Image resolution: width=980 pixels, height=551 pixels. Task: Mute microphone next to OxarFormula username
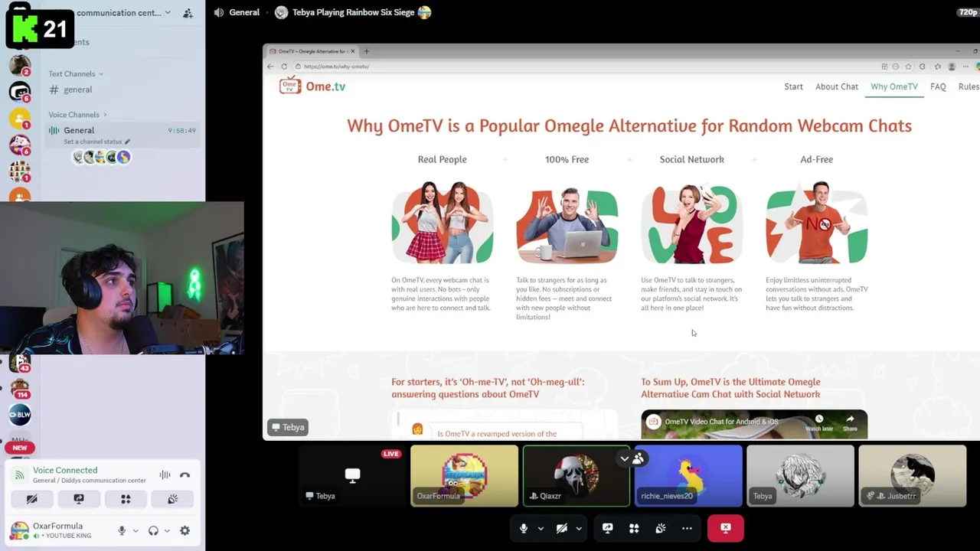pyautogui.click(x=121, y=530)
